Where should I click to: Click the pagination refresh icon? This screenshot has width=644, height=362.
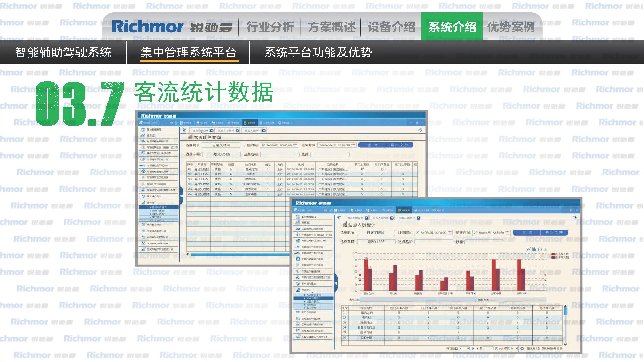coord(522,348)
